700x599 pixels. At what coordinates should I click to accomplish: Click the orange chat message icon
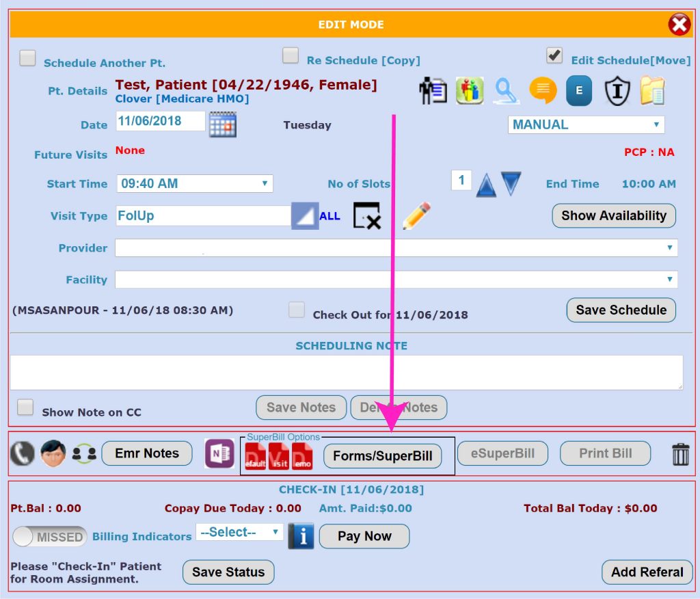tap(543, 91)
